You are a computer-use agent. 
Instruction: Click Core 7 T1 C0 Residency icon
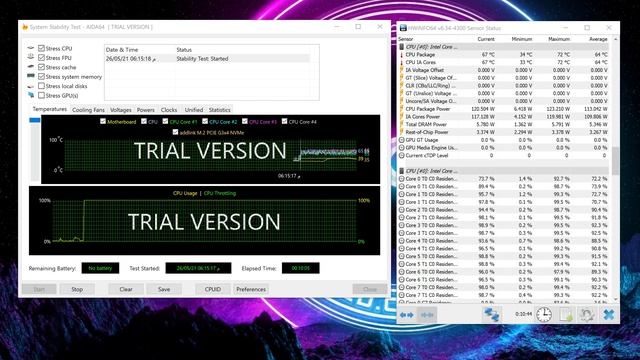[402, 295]
